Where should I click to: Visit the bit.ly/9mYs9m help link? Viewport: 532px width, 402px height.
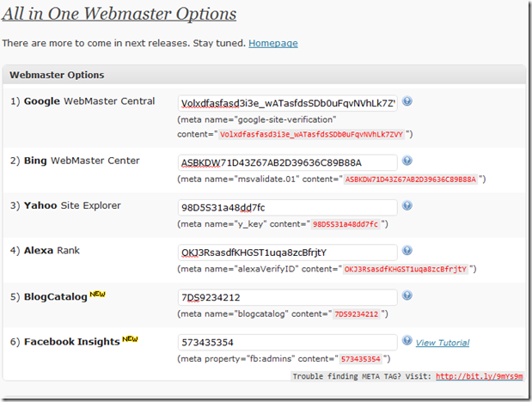coord(479,376)
